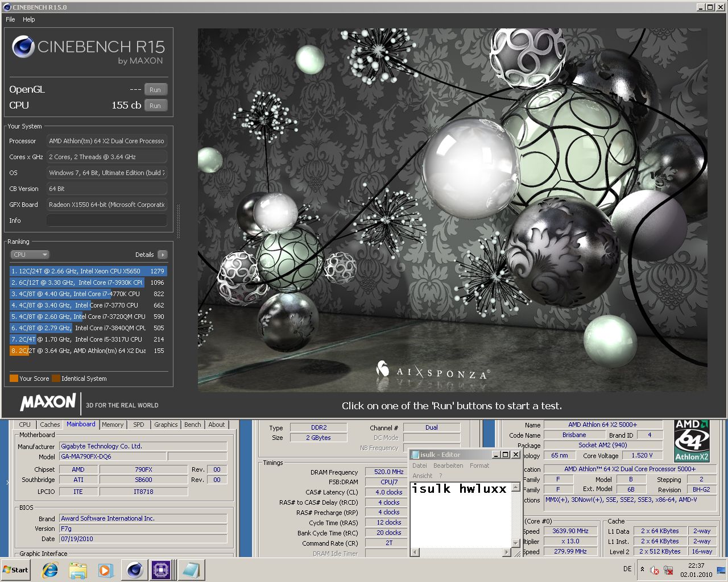This screenshot has height=582, width=728.
Task: Click the Channel # Dual field
Action: coord(432,427)
